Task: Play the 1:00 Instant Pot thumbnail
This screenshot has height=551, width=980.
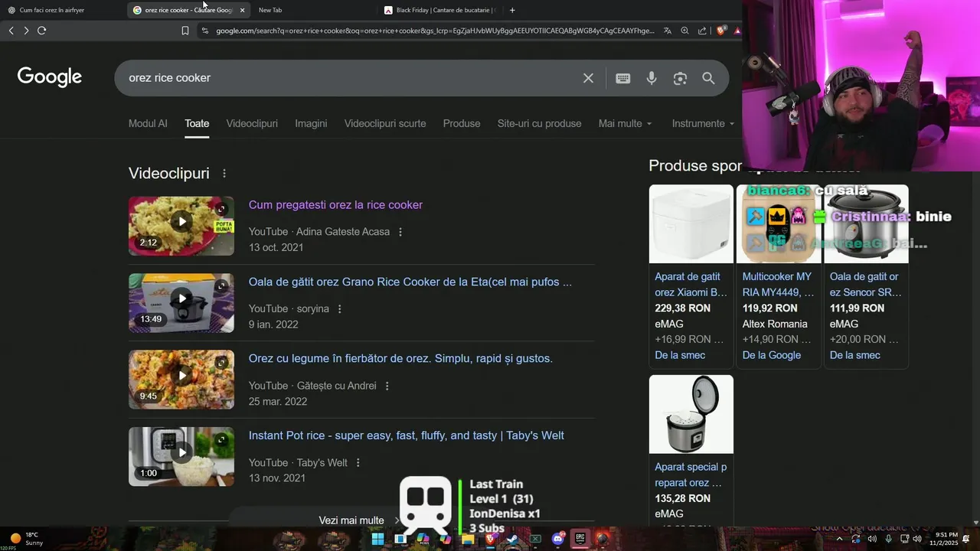Action: [x=181, y=457]
